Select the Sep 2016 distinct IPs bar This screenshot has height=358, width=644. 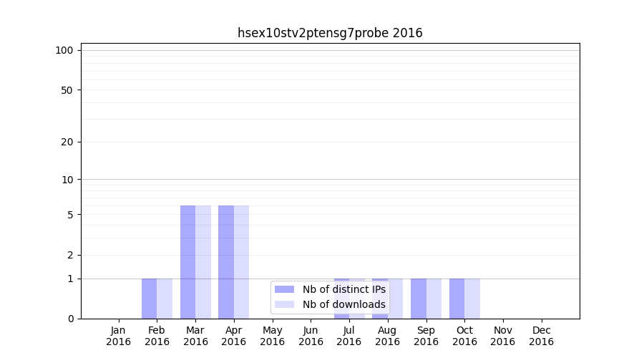click(x=419, y=299)
